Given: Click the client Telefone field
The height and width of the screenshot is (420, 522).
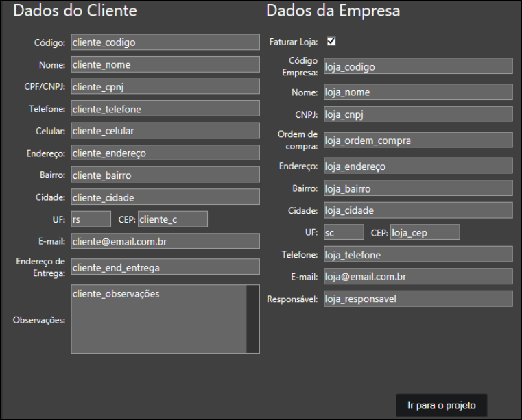Looking at the screenshot, I should [165, 108].
